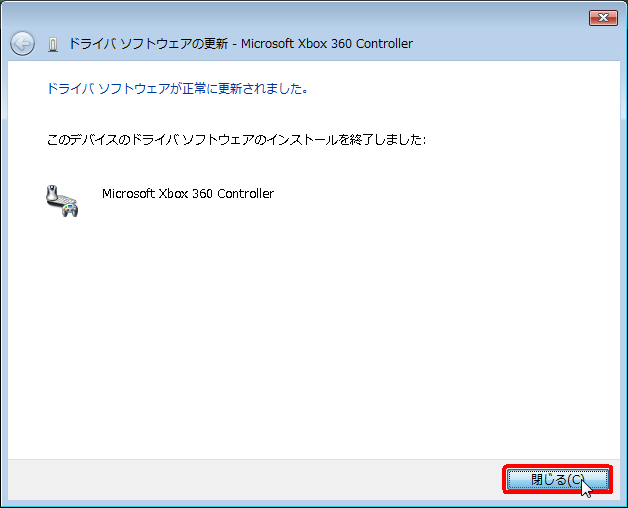The width and height of the screenshot is (628, 508).
Task: Close the dialog with the red X button
Action: click(x=603, y=18)
